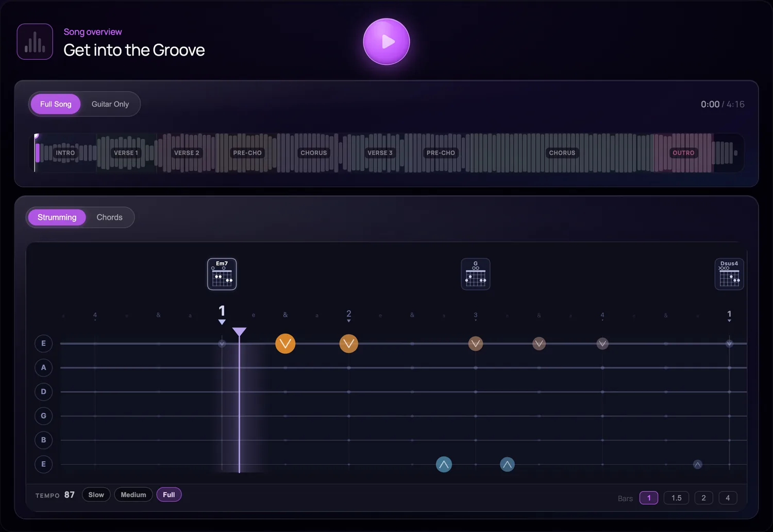The width and height of the screenshot is (773, 532).
Task: Open the Strumming tab
Action: click(57, 217)
